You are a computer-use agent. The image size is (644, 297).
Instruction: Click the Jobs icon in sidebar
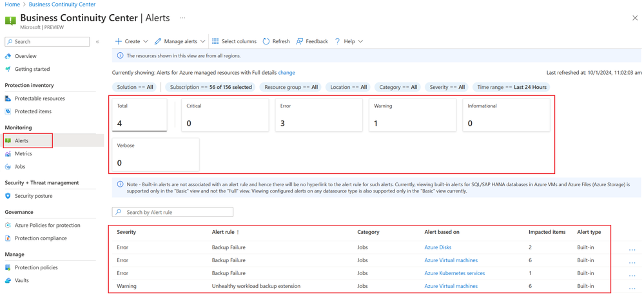[8, 167]
